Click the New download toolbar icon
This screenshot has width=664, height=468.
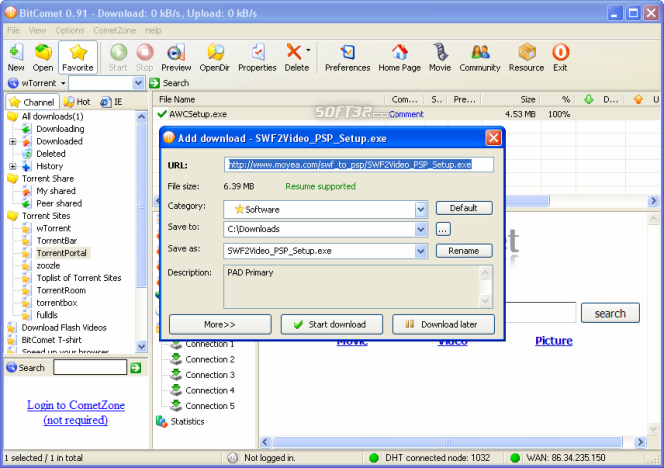coord(16,57)
